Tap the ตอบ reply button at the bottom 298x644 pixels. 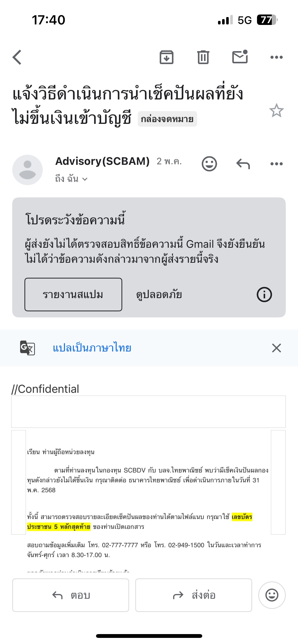[71, 595]
